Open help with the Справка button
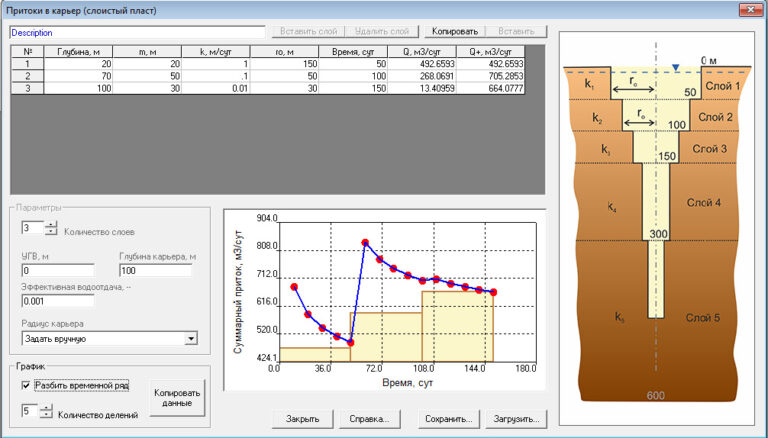Image resolution: width=768 pixels, height=438 pixels. coord(370,418)
